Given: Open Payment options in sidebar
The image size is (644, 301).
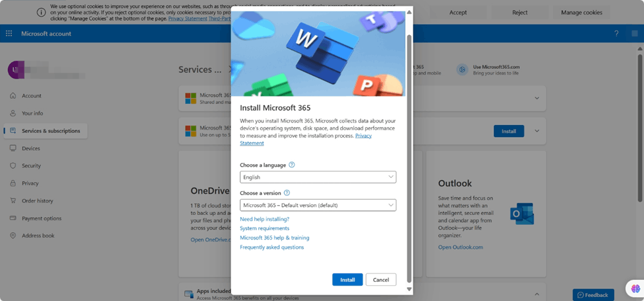Looking at the screenshot, I should pyautogui.click(x=42, y=218).
